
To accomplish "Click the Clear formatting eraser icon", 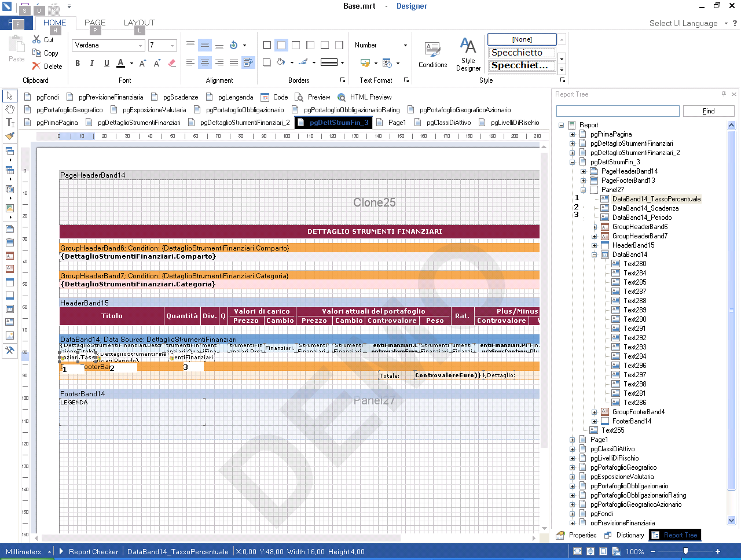I will [172, 63].
